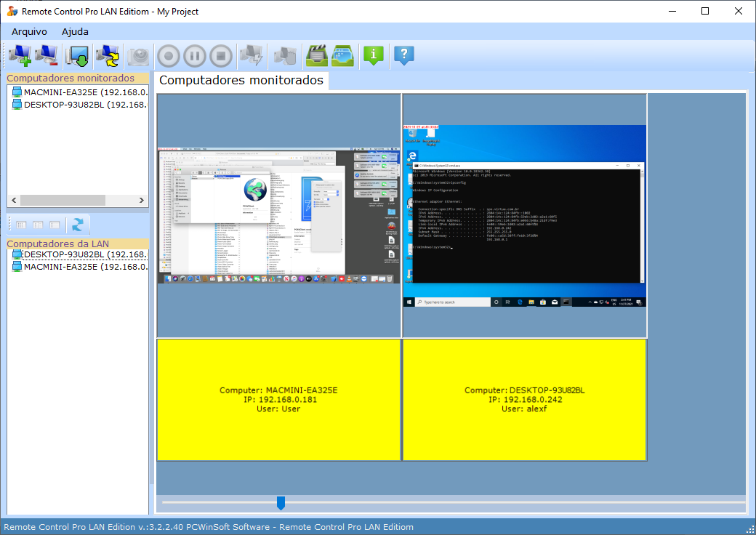756x535 pixels.
Task: Start recording with the red record icon
Action: click(169, 56)
